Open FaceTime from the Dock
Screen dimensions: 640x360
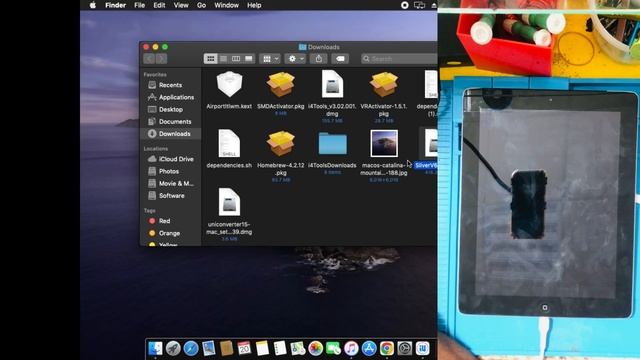[x=333, y=348]
